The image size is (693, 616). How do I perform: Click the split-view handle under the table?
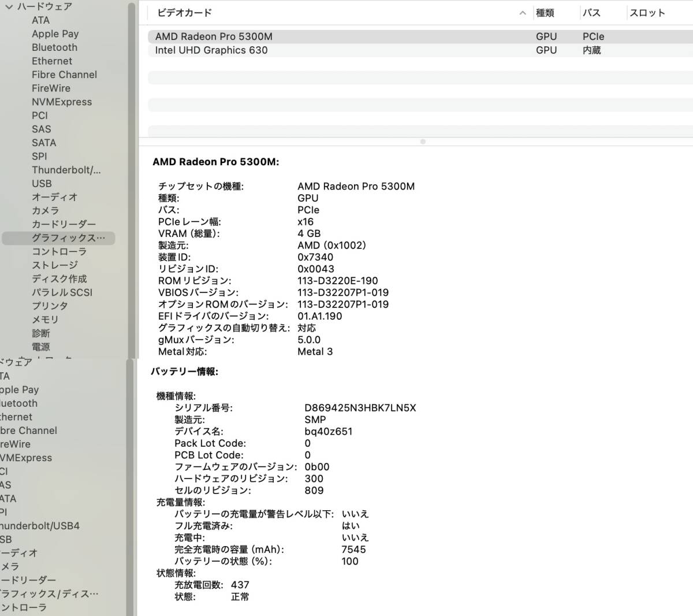pyautogui.click(x=423, y=142)
